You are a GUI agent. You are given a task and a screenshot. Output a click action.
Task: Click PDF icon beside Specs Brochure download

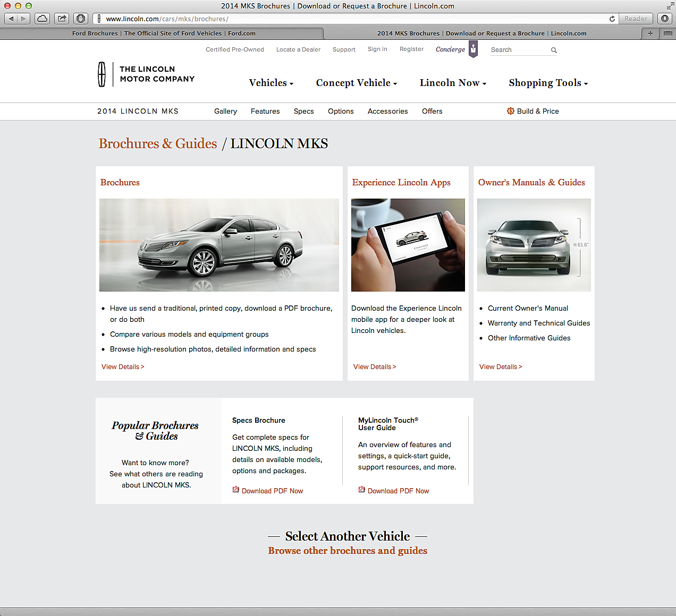(x=236, y=490)
